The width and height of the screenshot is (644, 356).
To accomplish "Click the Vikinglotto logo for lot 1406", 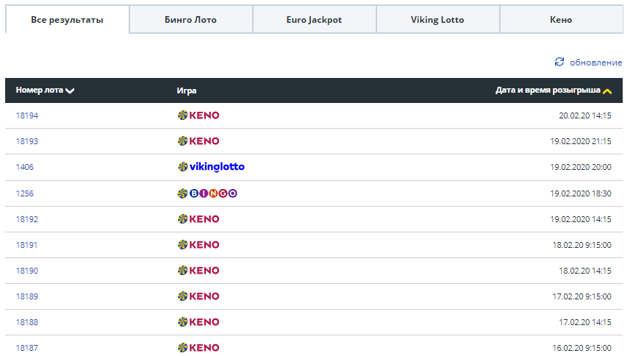I will point(211,167).
